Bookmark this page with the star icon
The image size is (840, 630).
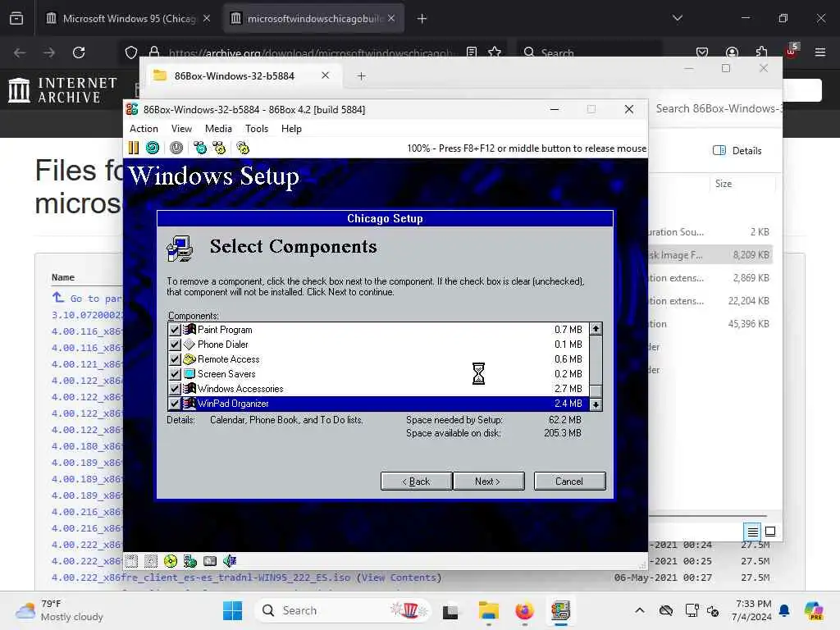pyautogui.click(x=495, y=52)
